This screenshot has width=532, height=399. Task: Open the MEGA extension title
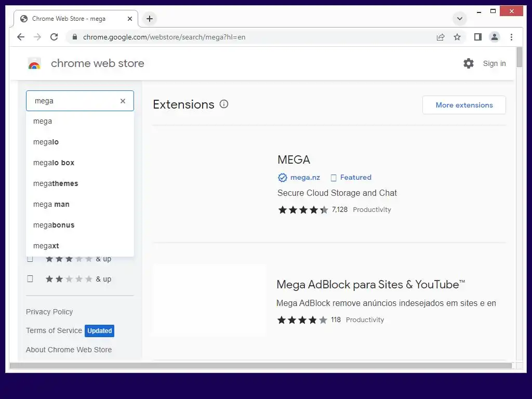(294, 160)
